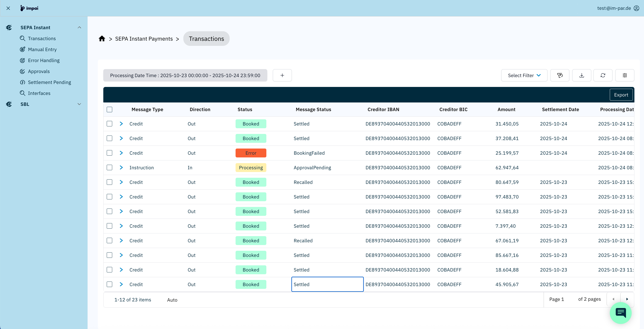
Task: Select the checkbox of the Instruction row
Action: (x=109, y=167)
